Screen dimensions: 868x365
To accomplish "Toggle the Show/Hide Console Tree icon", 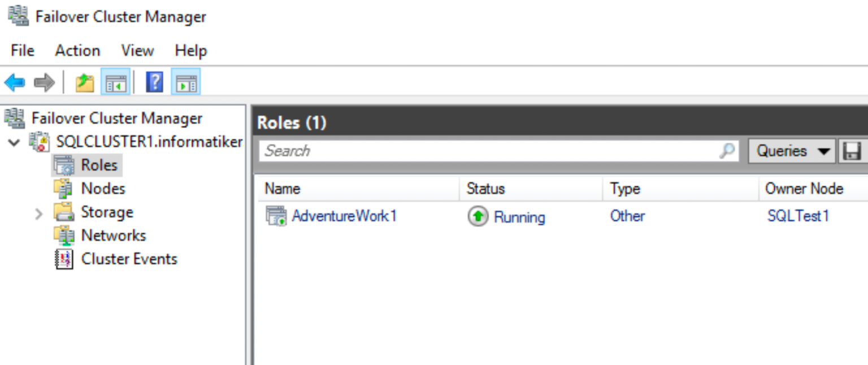I will coord(116,83).
